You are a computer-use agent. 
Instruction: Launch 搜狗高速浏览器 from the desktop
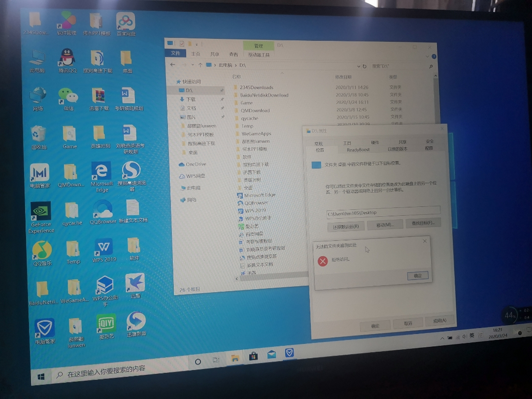coord(132,176)
